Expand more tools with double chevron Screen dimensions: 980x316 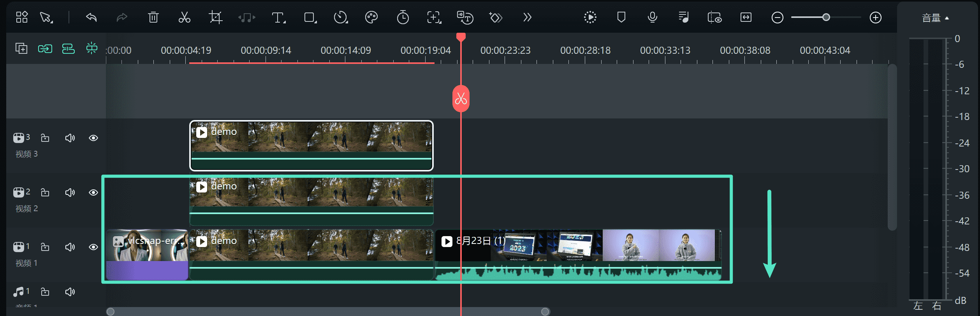point(527,18)
